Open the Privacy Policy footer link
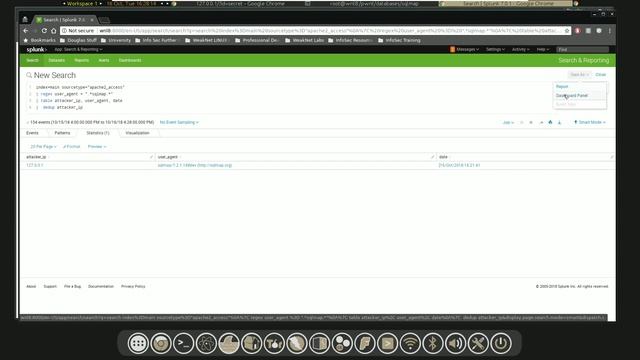This screenshot has width=640, height=360. tap(133, 287)
